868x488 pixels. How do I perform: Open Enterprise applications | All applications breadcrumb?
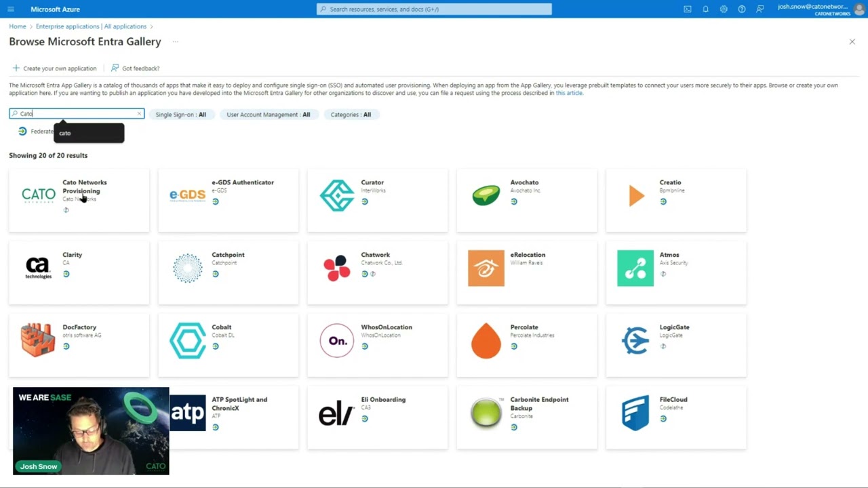(91, 26)
